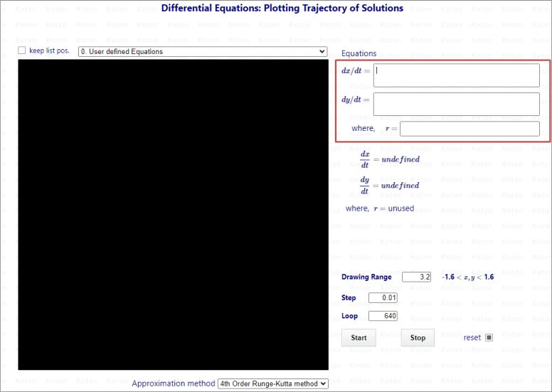This screenshot has height=392, width=552.
Task: Edit the Step value 0.01
Action: pyautogui.click(x=383, y=297)
